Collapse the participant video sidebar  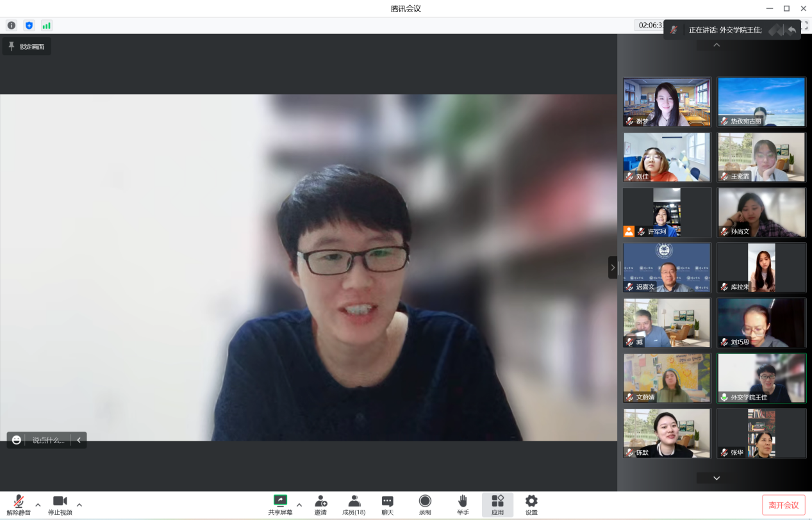(x=612, y=267)
